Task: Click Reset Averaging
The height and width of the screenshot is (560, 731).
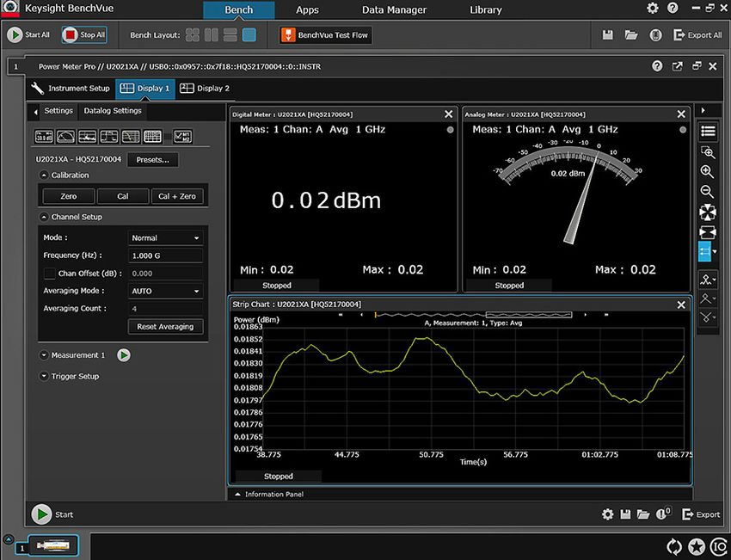Action: click(x=165, y=327)
